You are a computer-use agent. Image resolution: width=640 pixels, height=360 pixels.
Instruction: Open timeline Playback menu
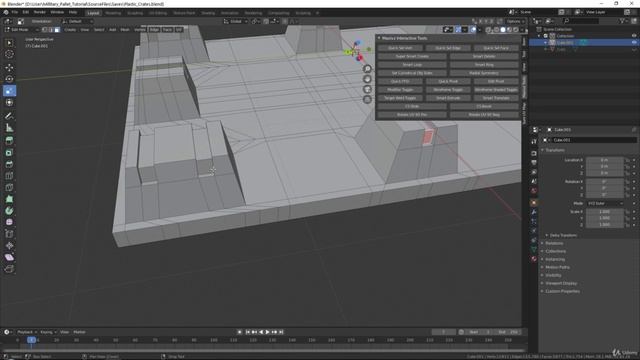(x=27, y=332)
